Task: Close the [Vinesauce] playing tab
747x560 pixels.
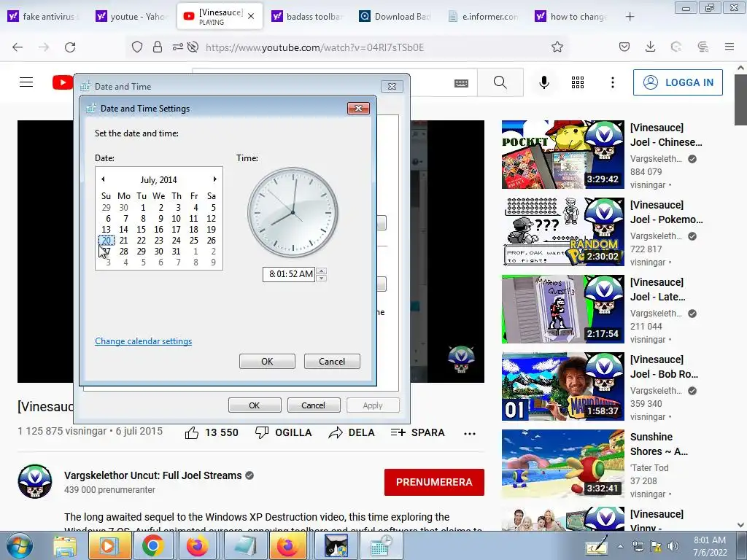Action: [251, 17]
